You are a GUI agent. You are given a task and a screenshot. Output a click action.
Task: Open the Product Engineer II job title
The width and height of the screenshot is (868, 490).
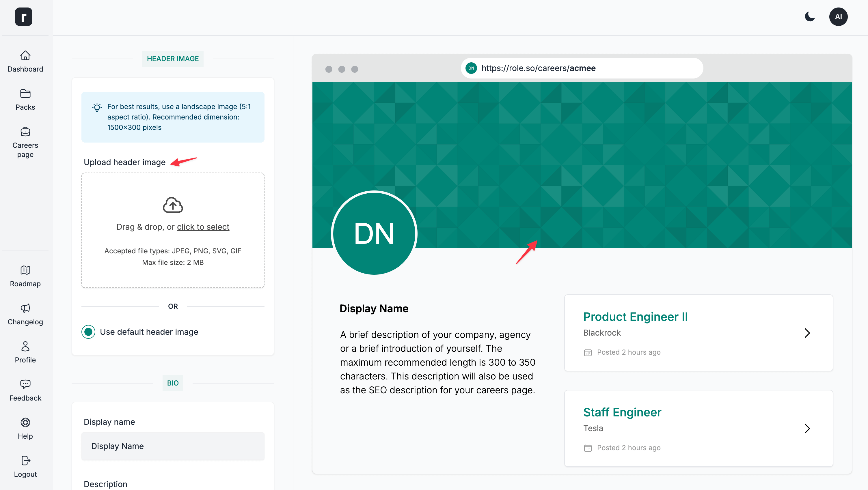pyautogui.click(x=635, y=317)
